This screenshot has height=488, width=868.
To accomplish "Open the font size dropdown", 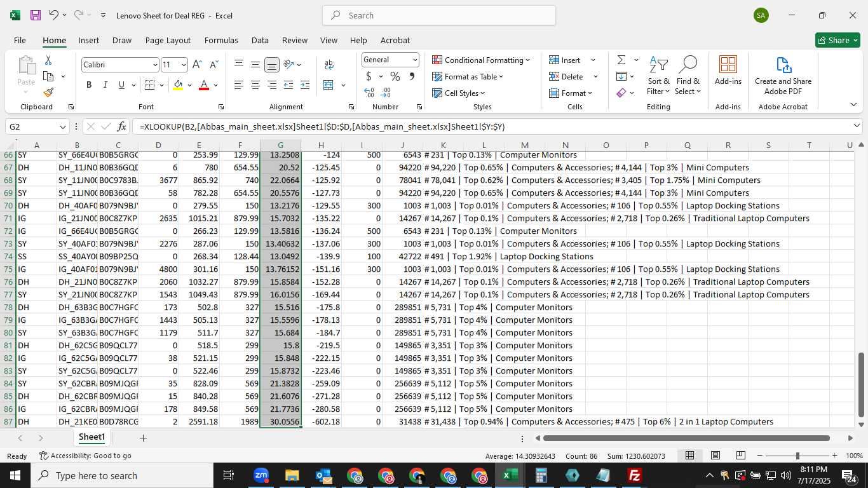I will [184, 65].
